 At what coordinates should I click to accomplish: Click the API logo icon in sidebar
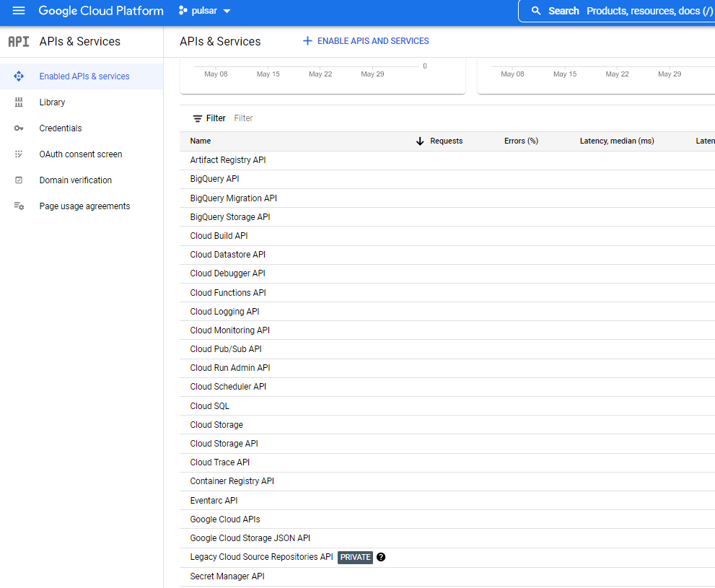coord(19,41)
